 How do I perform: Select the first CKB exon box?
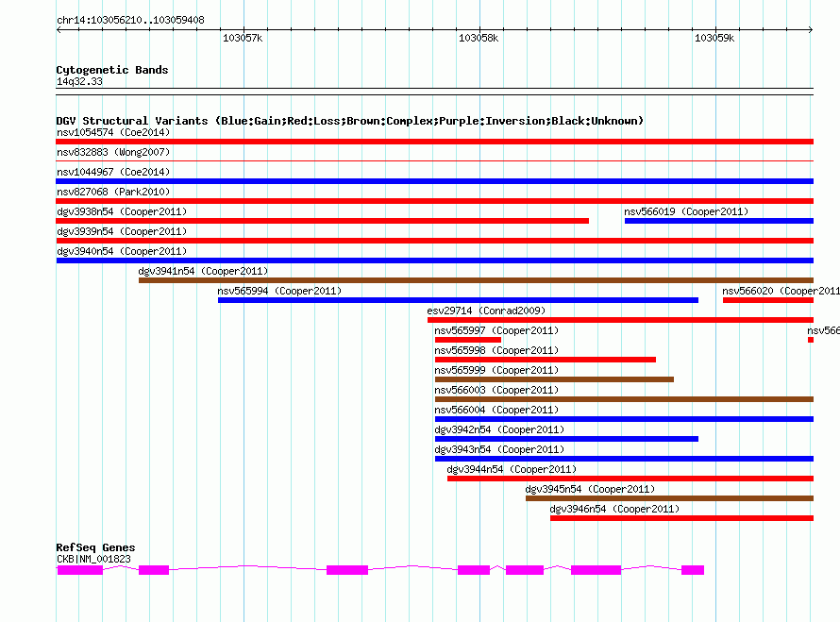pos(80,570)
